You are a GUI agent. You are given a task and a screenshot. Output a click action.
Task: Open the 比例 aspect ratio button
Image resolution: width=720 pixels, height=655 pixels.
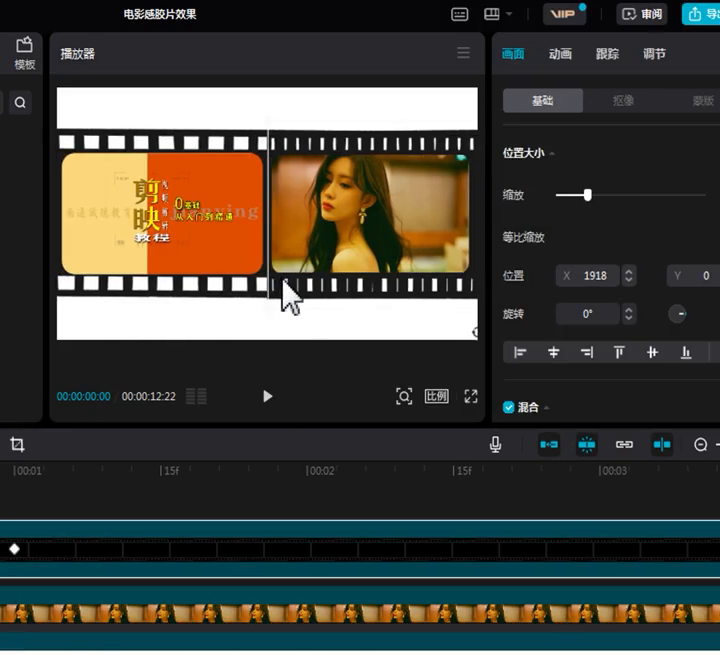point(436,396)
